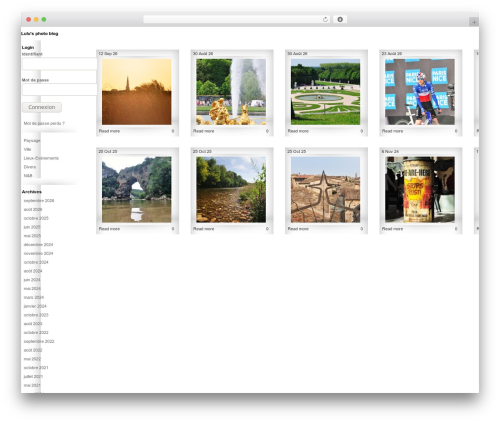
Task: Select the Lieux-Evènements category
Action: coord(41,158)
